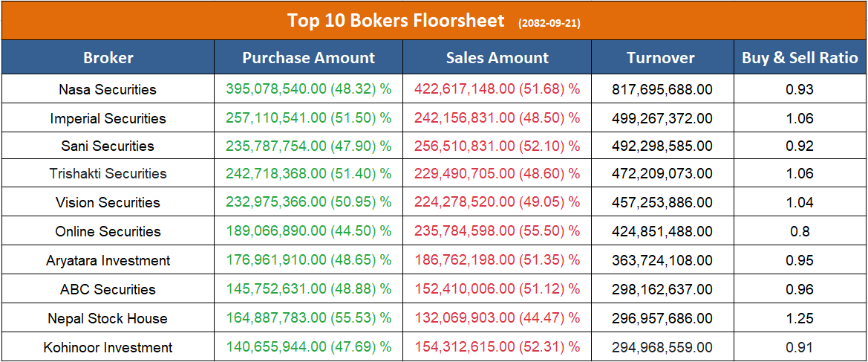868x362 pixels.
Task: Open the Kohinoor Investment broker entry
Action: (108, 347)
